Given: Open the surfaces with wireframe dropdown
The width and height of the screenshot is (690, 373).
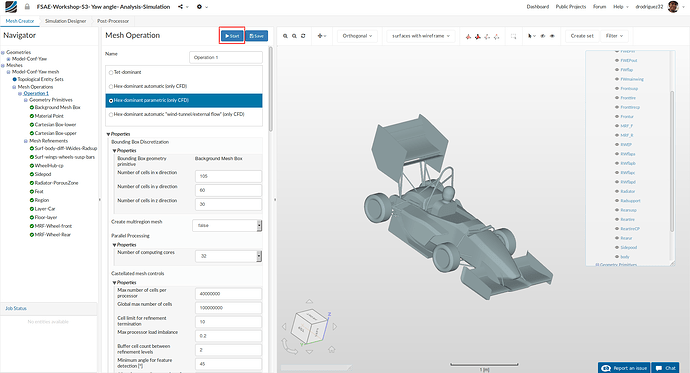Looking at the screenshot, I should pos(420,36).
